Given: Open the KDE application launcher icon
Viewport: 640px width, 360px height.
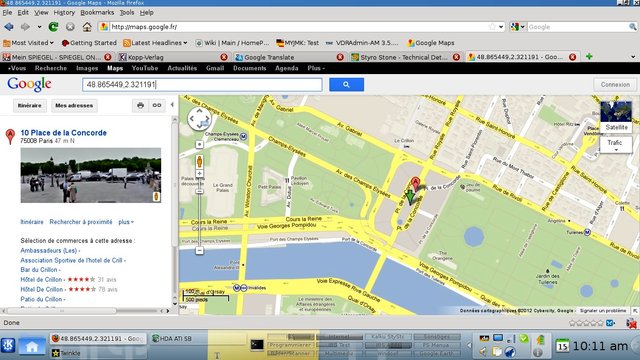Looking at the screenshot, I should tap(8, 345).
